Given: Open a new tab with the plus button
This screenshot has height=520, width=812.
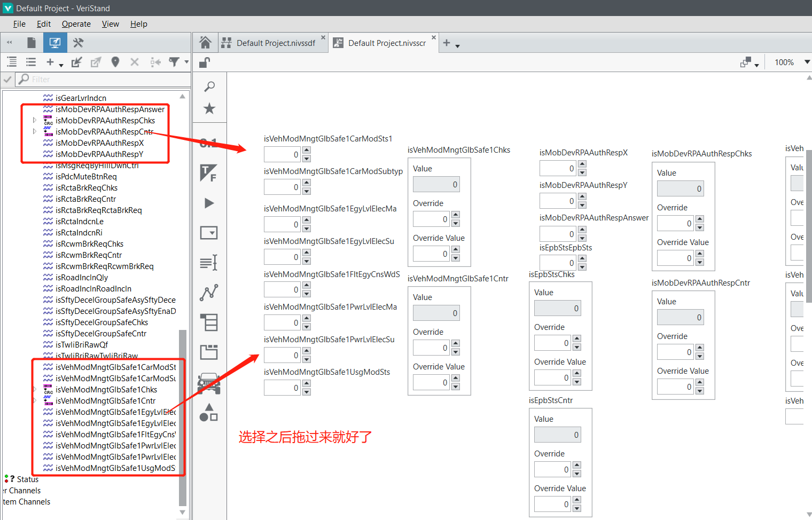Looking at the screenshot, I should pos(447,43).
